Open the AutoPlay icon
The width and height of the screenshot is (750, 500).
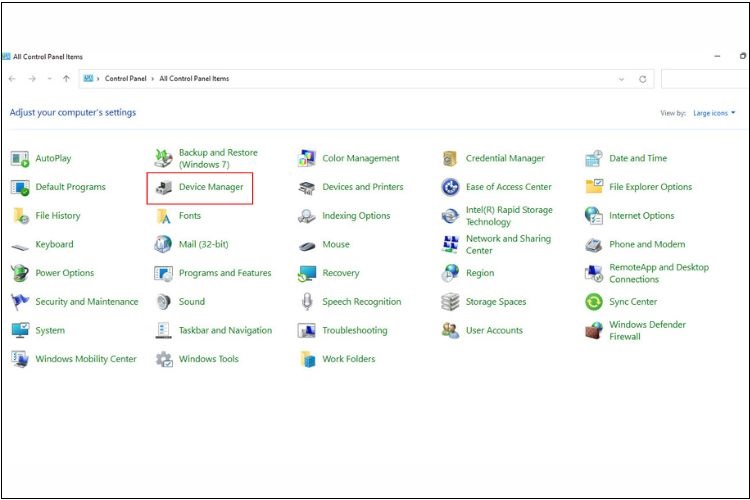coord(20,158)
